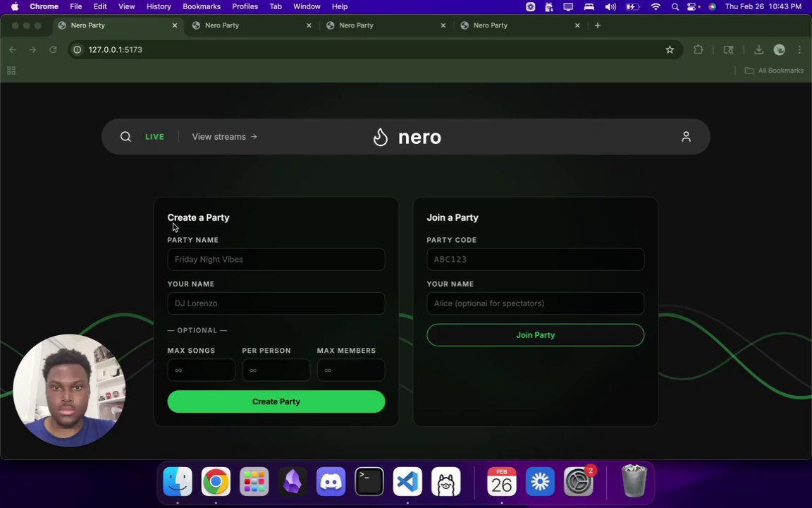
Task: Open View streams link
Action: click(225, 137)
